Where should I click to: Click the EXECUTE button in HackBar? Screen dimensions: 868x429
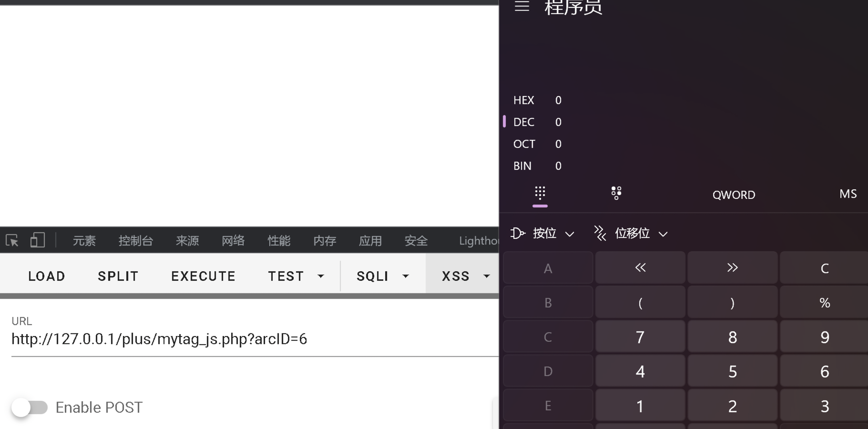[203, 276]
